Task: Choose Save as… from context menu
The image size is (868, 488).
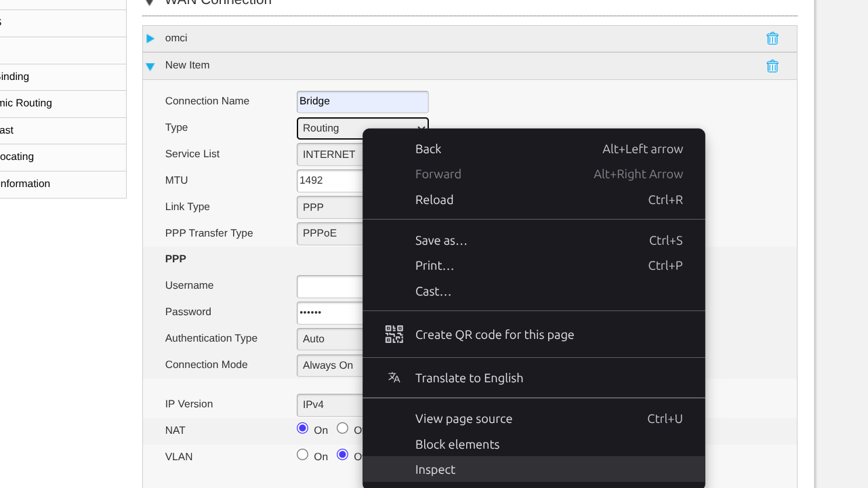Action: pyautogui.click(x=441, y=241)
